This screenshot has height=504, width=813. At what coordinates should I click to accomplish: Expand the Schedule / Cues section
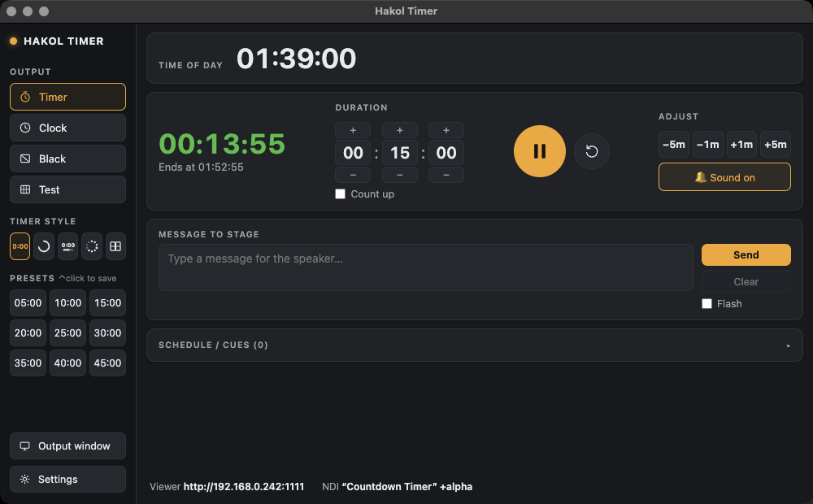475,345
